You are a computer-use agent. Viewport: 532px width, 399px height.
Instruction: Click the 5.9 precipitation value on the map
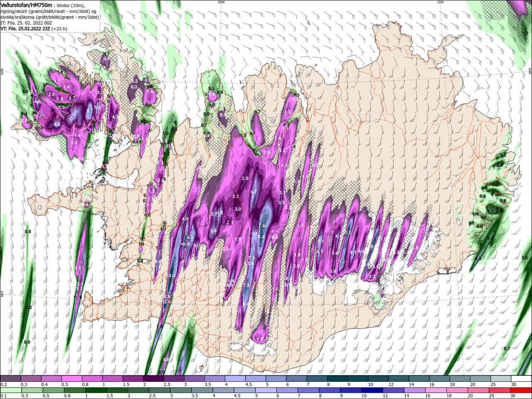pyautogui.click(x=251, y=264)
